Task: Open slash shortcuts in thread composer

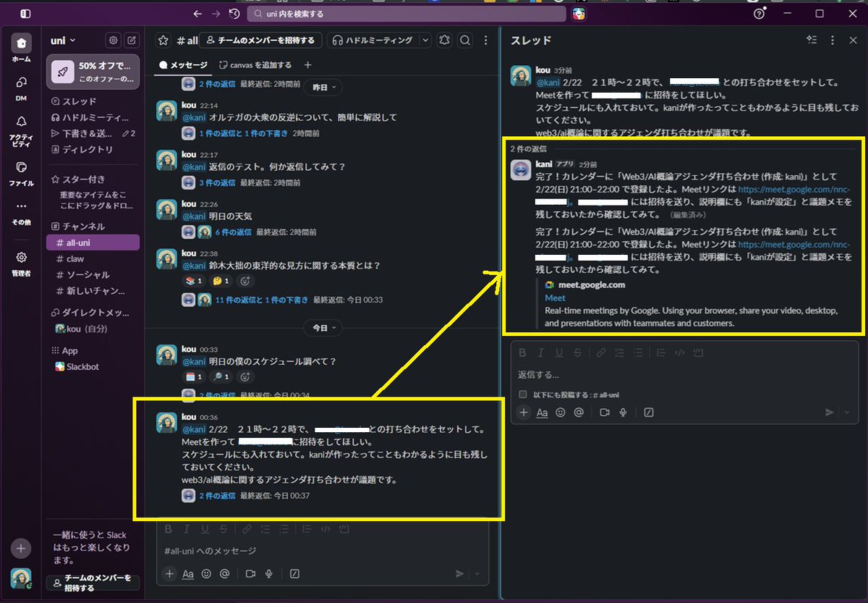Action: [649, 412]
